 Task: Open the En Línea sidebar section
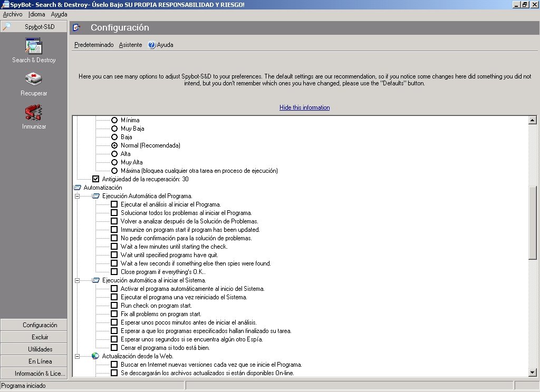tap(34, 361)
